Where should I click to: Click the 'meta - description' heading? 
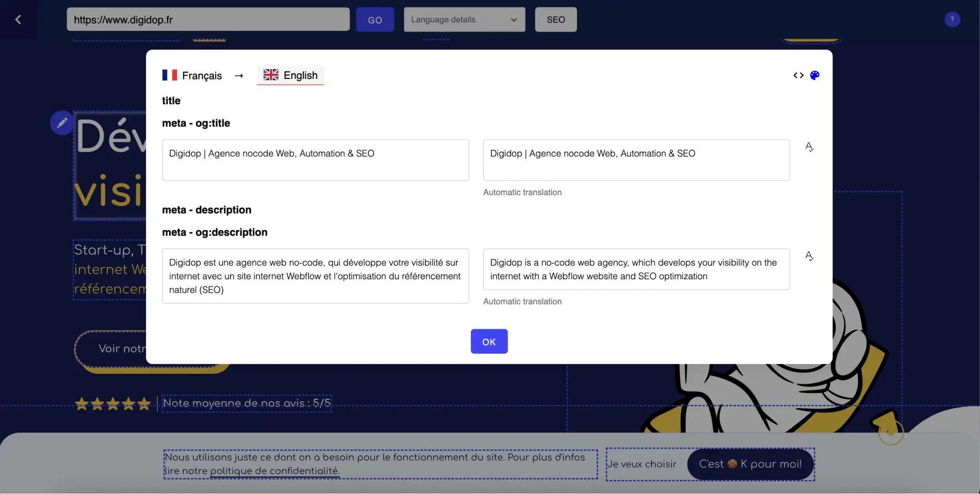tap(207, 210)
